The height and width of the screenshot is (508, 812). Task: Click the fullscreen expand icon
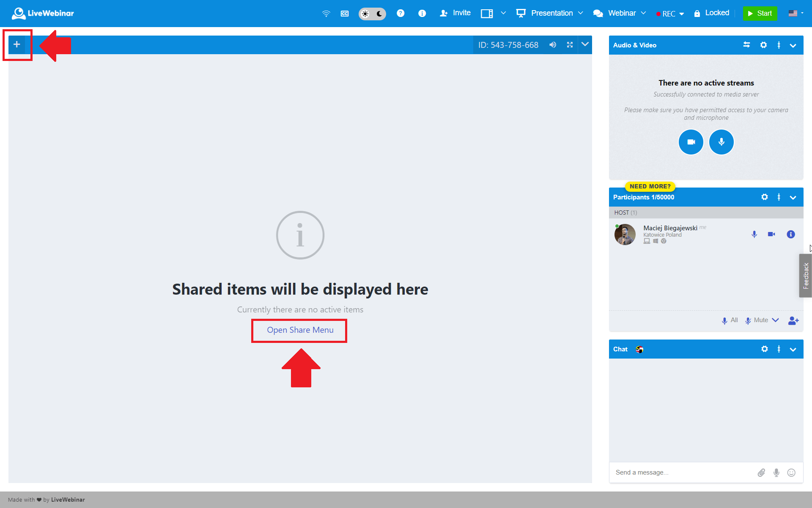click(x=570, y=45)
